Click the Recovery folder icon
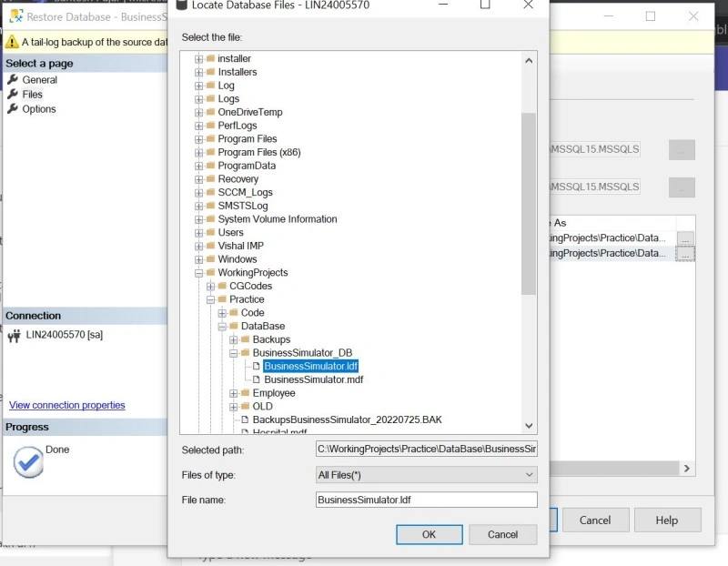This screenshot has height=566, width=728. (x=210, y=178)
